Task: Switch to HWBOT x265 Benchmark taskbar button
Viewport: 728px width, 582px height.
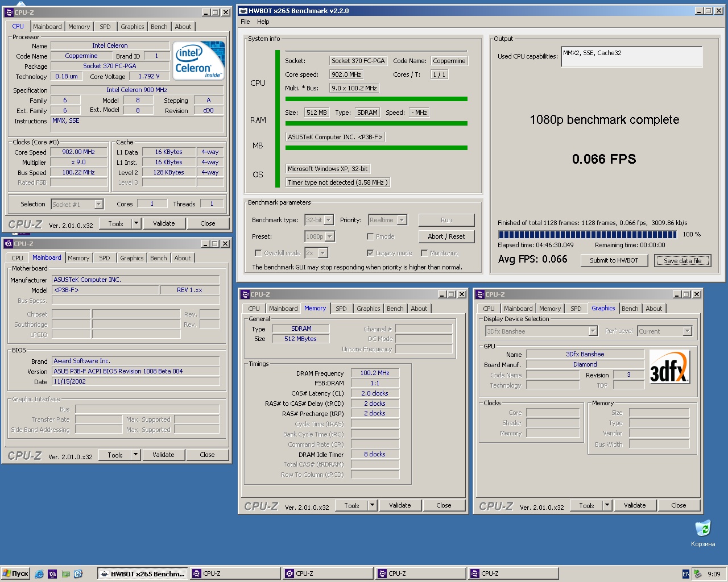Action: pyautogui.click(x=142, y=574)
